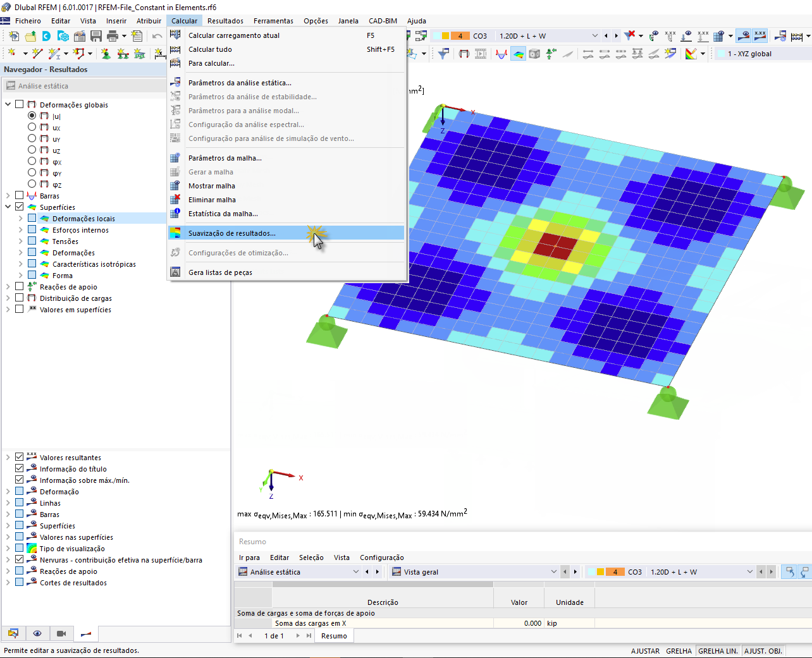Switch to the Resumo tab at the bottom
Screen dimensions: 812x658
coord(334,635)
